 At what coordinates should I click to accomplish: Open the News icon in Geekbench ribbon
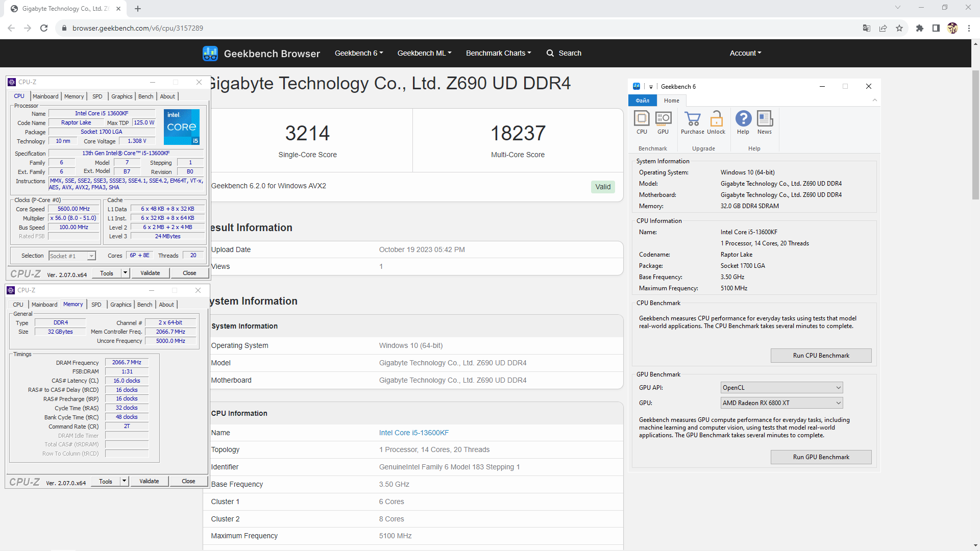(765, 119)
